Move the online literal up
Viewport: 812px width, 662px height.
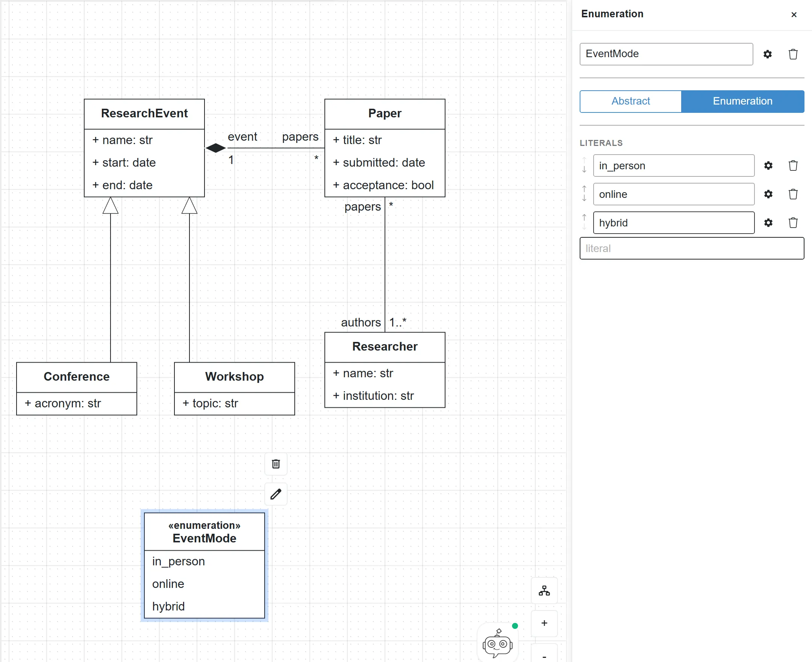tap(584, 189)
